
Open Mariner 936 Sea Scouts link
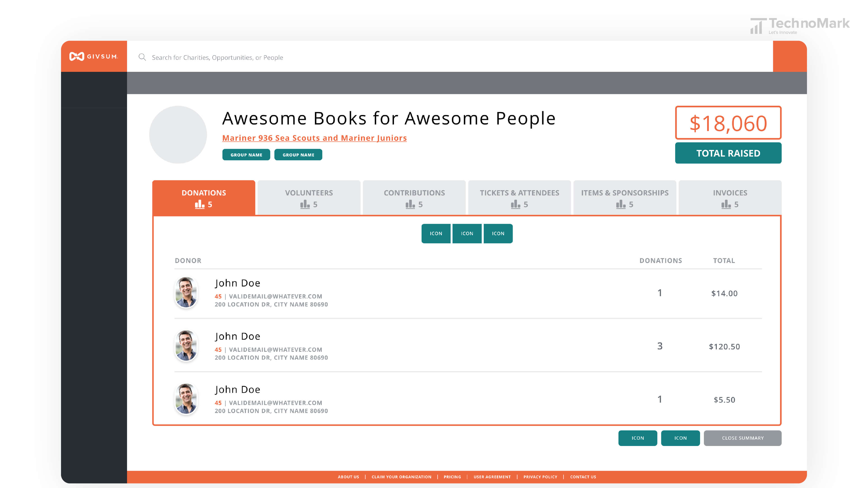(x=314, y=138)
